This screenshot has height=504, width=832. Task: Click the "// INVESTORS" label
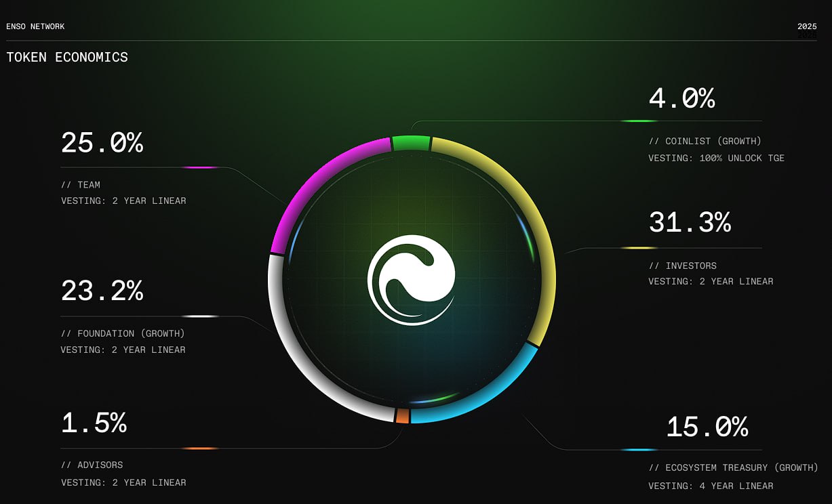click(x=682, y=266)
